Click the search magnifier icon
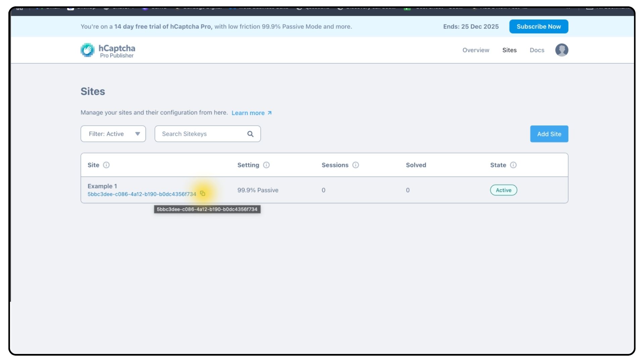Image resolution: width=644 pixels, height=362 pixels. 250,134
